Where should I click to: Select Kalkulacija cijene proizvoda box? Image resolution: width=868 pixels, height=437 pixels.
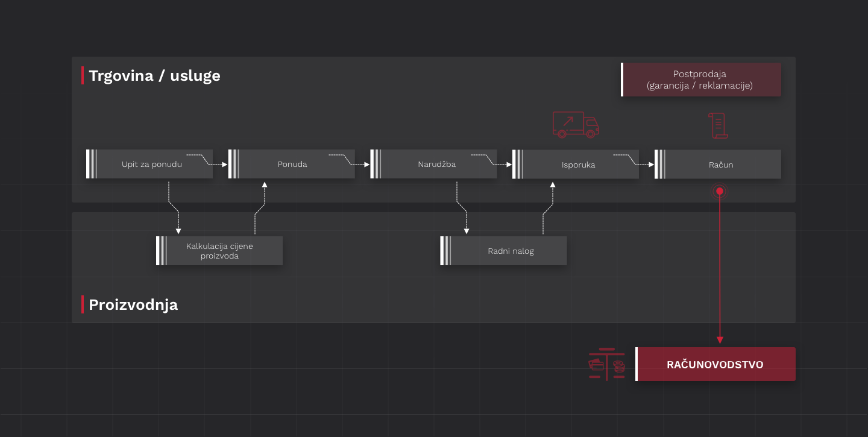(x=219, y=251)
